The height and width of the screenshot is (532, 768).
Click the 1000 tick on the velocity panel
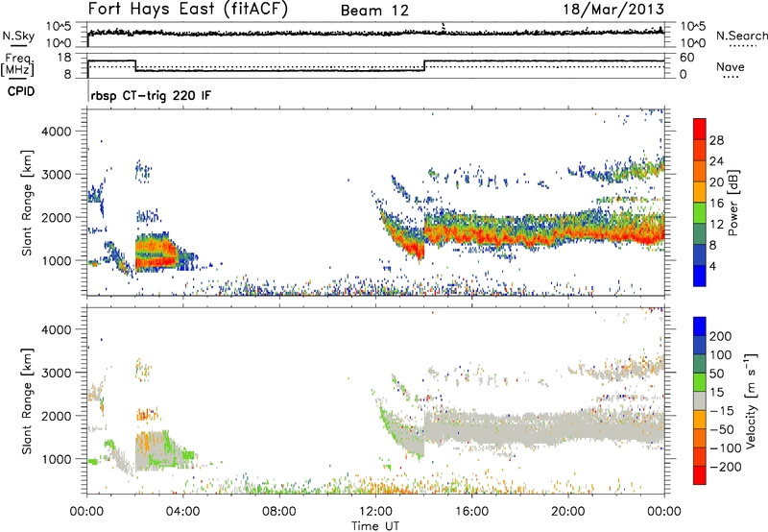[x=56, y=459]
